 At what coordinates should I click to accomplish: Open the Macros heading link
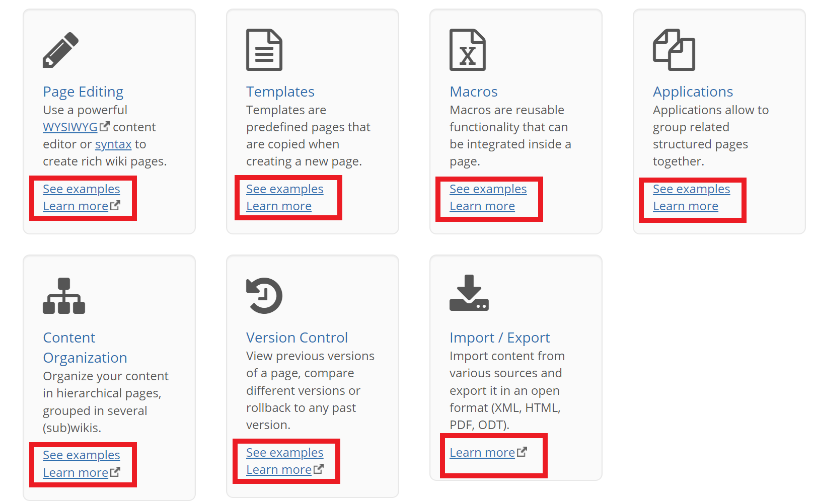tap(474, 92)
